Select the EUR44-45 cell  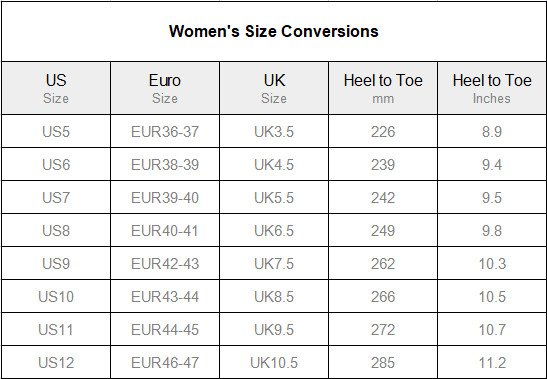pyautogui.click(x=165, y=329)
